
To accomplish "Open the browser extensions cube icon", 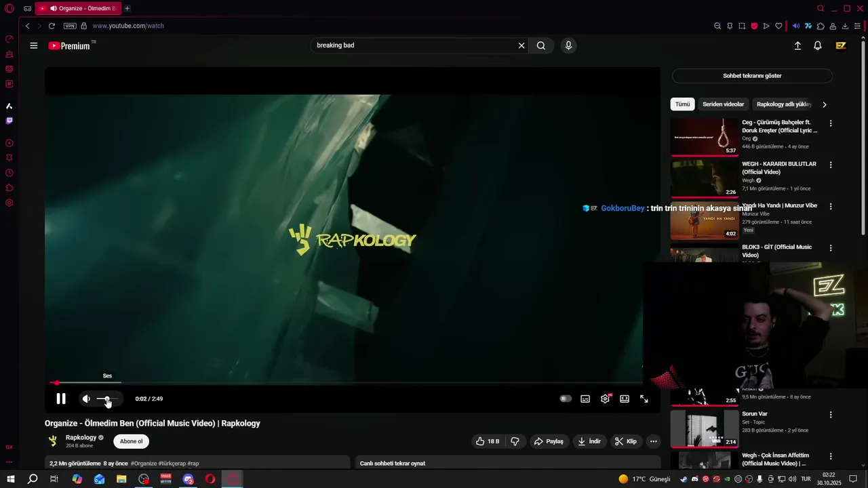I will point(821,26).
